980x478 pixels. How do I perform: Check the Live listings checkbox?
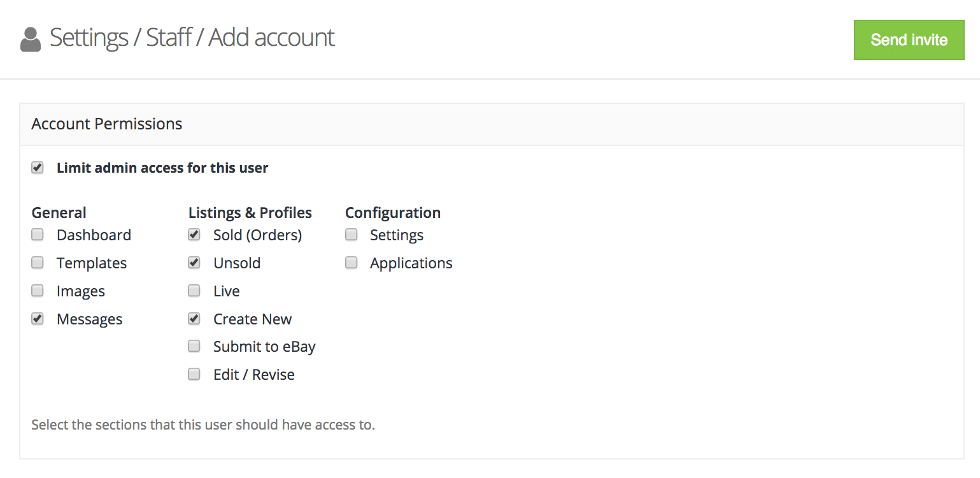click(x=194, y=291)
